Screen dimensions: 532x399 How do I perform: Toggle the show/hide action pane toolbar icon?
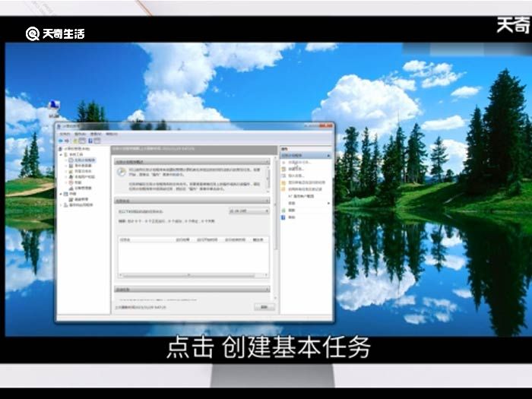(97, 141)
